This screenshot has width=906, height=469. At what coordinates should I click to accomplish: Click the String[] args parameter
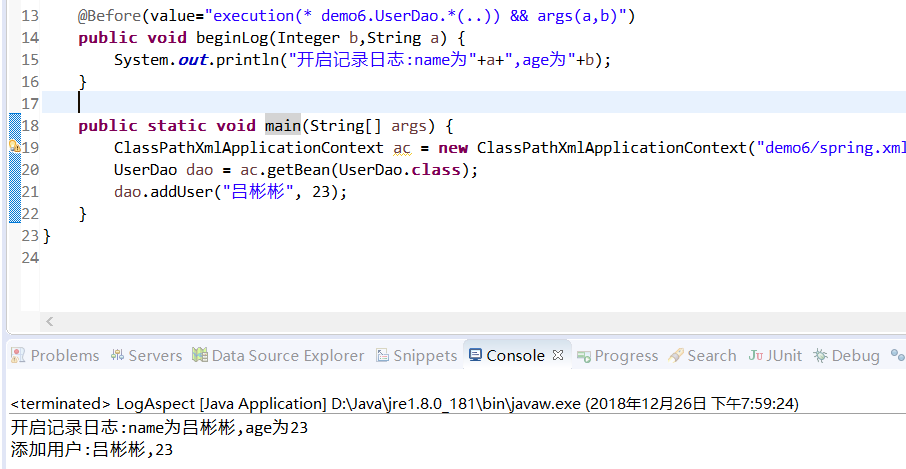pos(370,126)
